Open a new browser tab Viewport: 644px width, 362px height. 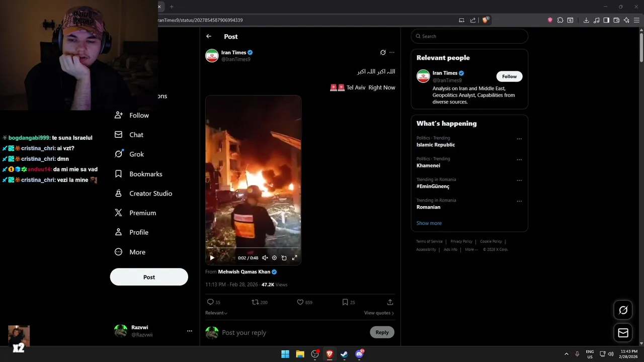click(172, 7)
